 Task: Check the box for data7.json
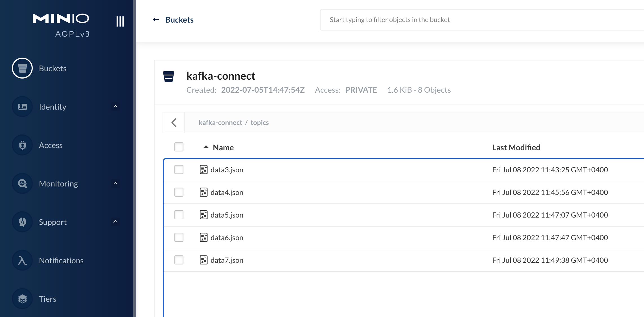(x=179, y=260)
